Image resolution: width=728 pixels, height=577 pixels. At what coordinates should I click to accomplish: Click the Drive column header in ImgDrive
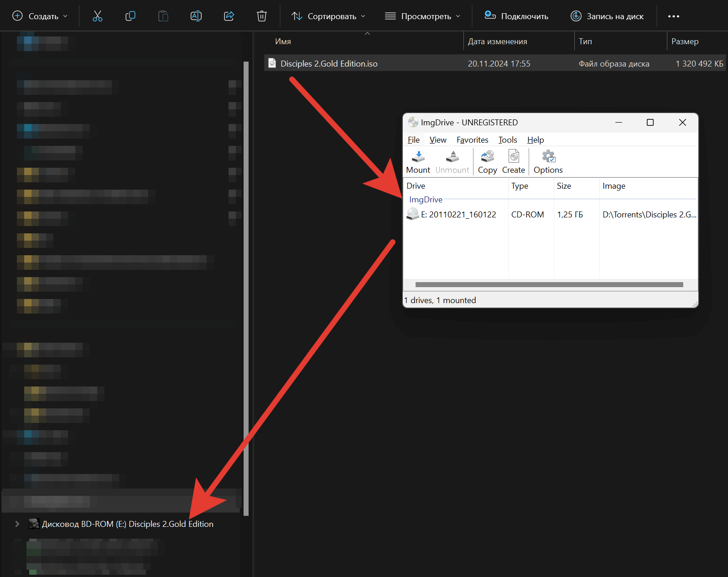point(456,186)
